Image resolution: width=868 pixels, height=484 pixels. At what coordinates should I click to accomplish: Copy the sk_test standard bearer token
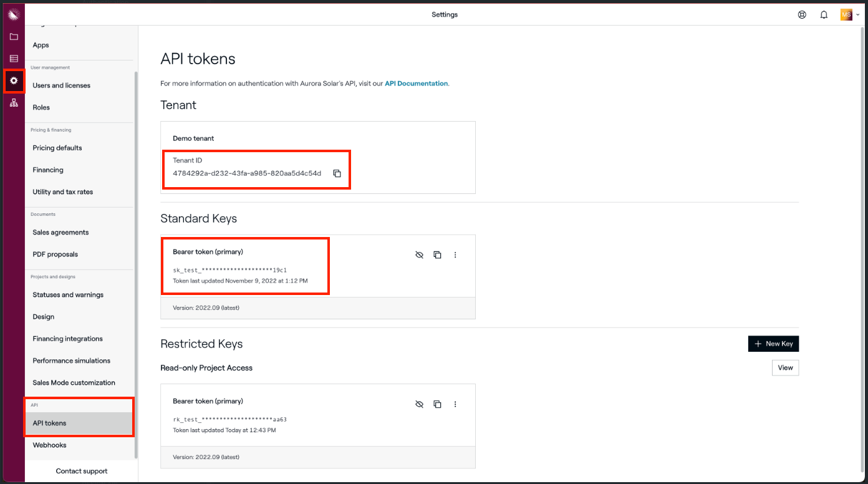[438, 254]
